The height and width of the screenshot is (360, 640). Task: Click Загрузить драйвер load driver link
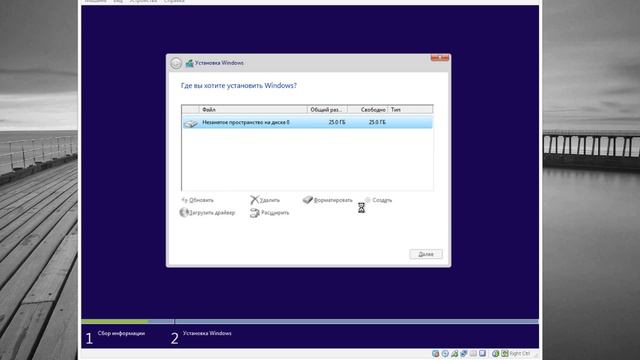pos(207,213)
